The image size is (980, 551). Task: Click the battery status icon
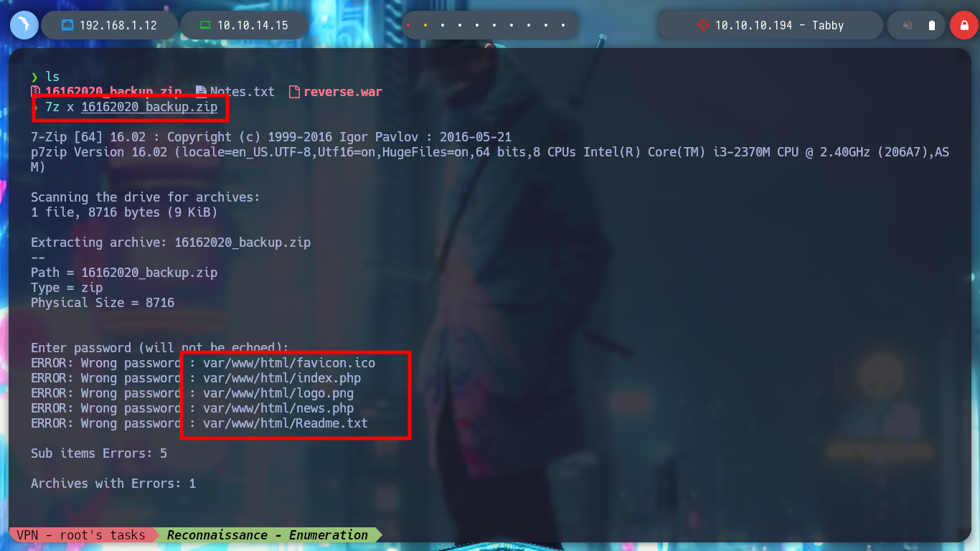point(931,25)
